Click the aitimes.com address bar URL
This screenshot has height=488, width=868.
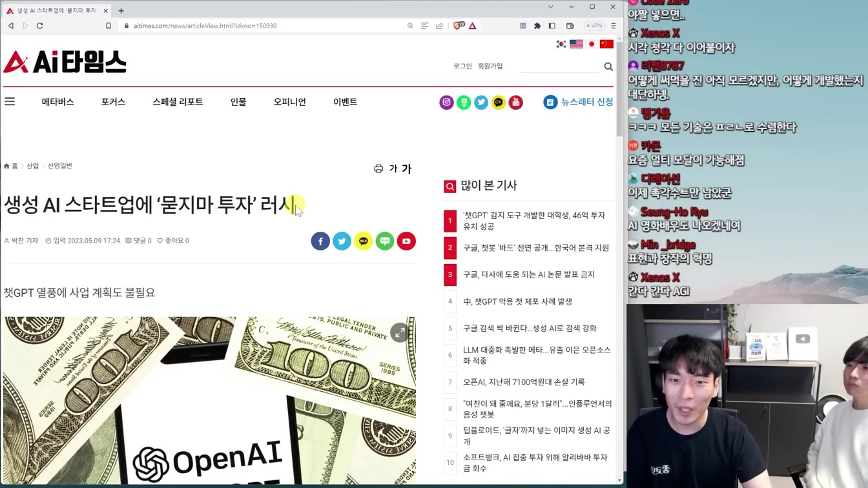(205, 26)
